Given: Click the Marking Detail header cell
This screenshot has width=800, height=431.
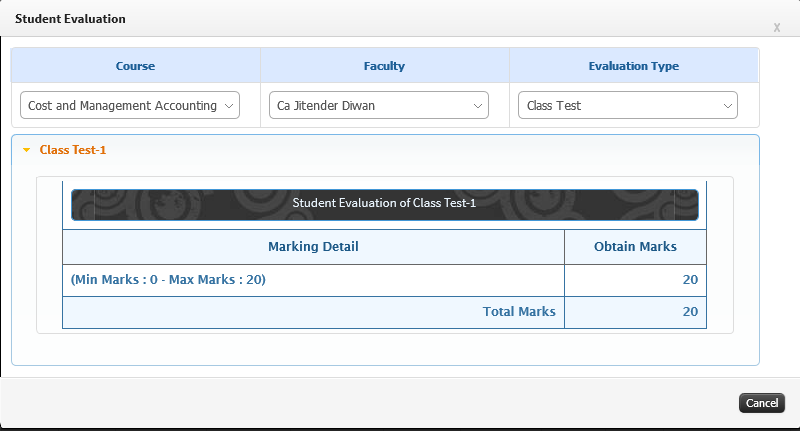Looking at the screenshot, I should point(313,247).
